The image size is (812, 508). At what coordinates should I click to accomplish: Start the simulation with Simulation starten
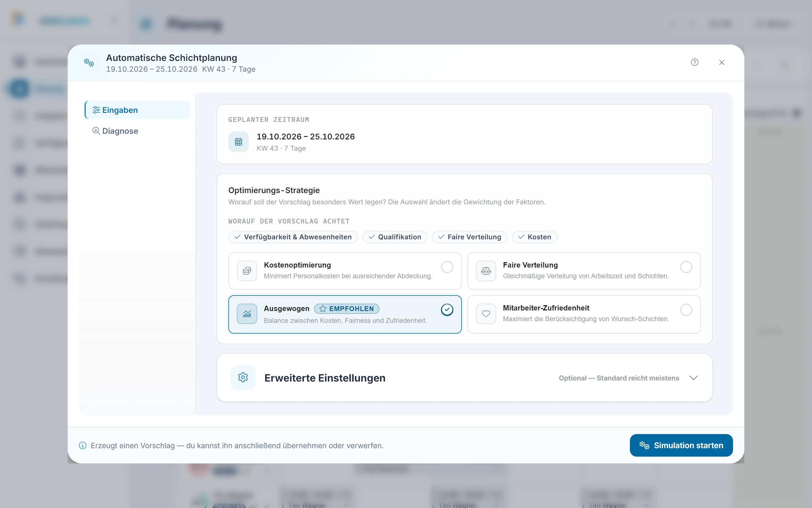[x=681, y=445]
